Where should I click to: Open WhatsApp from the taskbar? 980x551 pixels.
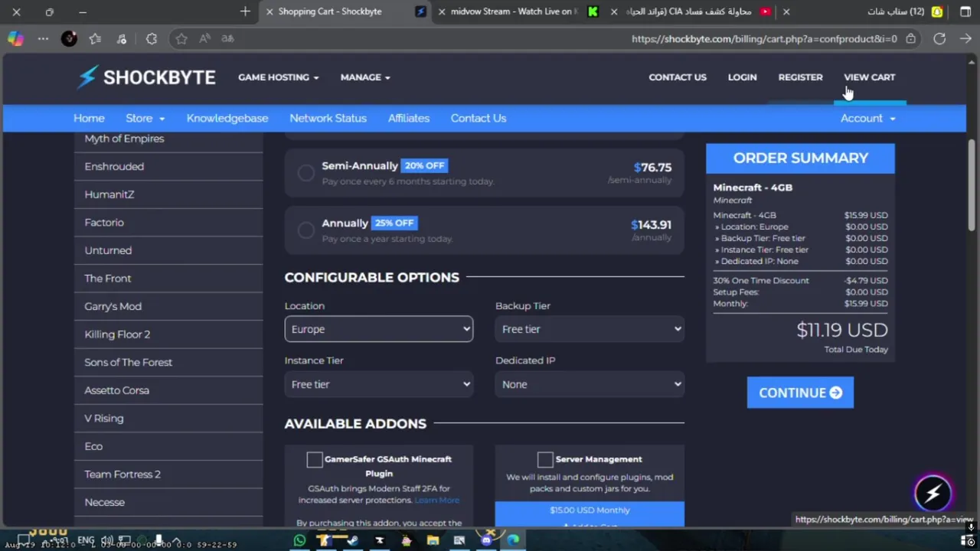click(299, 540)
